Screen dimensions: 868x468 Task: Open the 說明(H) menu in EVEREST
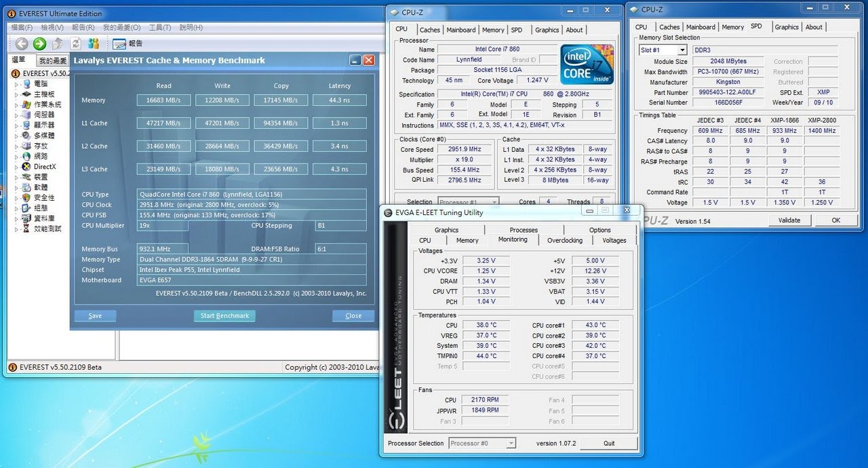191,27
